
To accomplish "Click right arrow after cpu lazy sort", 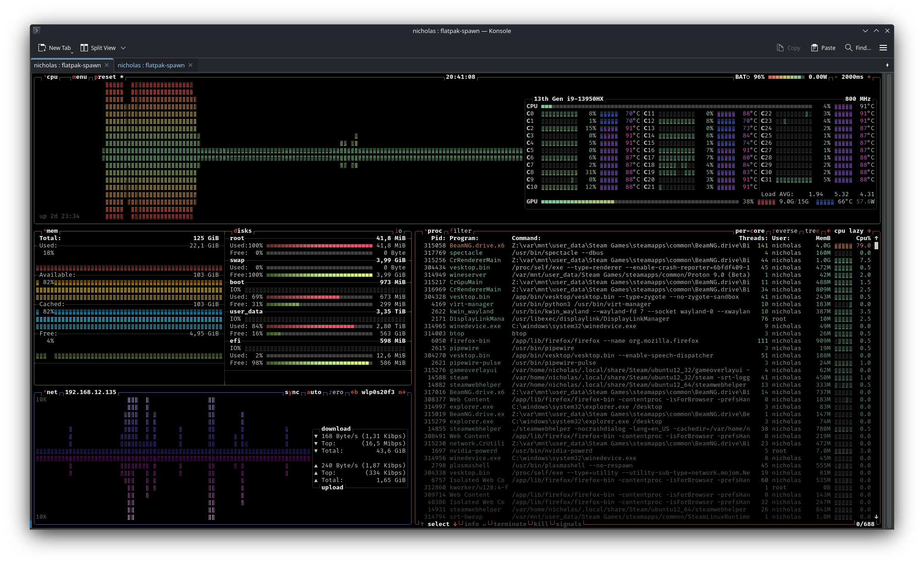I will click(x=869, y=231).
